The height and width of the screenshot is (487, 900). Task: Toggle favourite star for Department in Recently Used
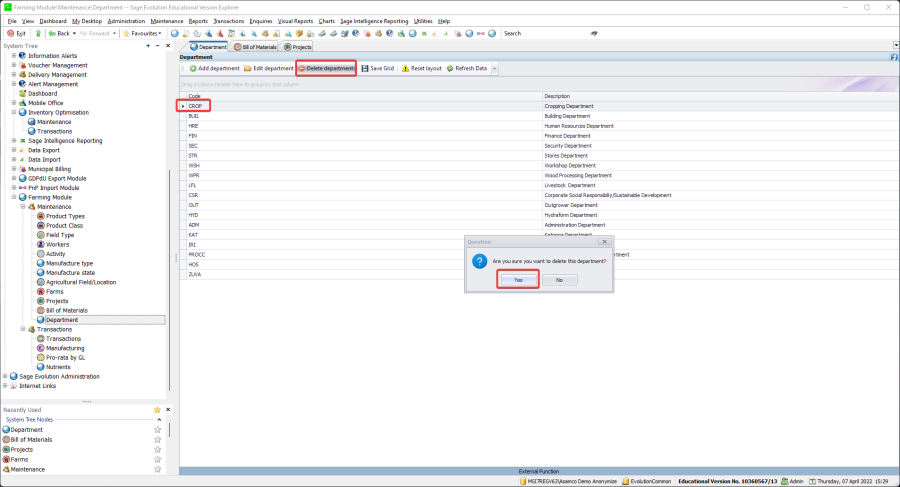click(157, 429)
